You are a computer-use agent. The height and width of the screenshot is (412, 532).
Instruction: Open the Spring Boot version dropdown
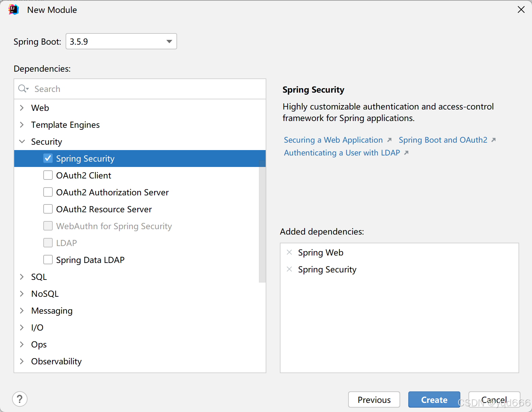pos(121,41)
